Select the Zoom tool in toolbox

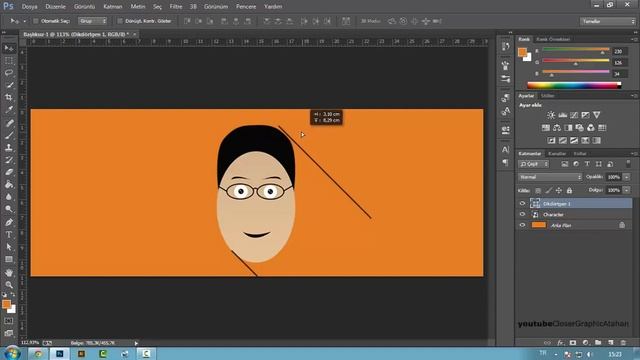(9, 285)
